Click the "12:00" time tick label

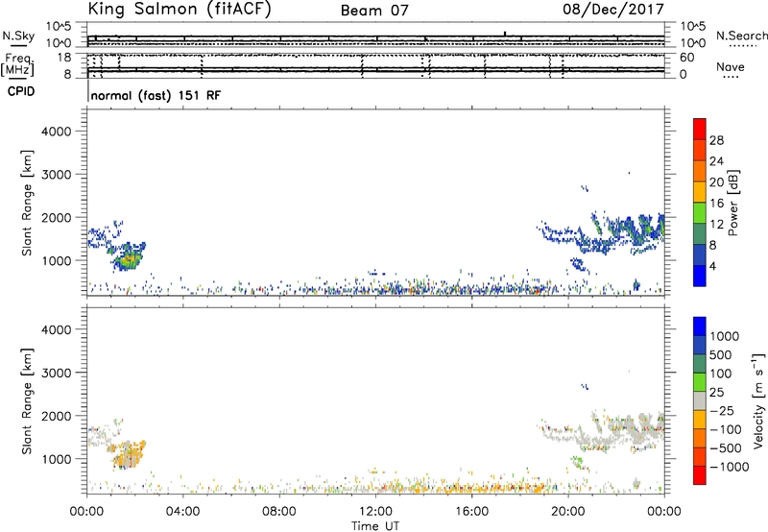375,512
